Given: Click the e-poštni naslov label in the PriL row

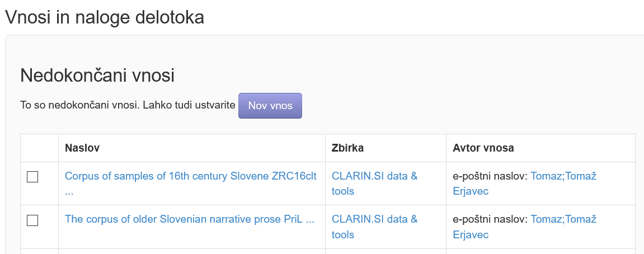Looking at the screenshot, I should [490, 219].
